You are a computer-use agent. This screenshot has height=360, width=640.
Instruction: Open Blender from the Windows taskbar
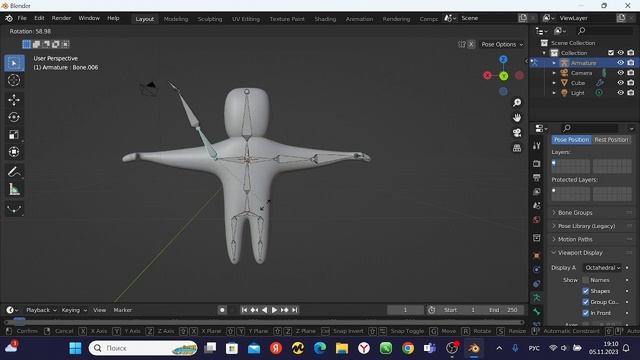[x=474, y=348]
